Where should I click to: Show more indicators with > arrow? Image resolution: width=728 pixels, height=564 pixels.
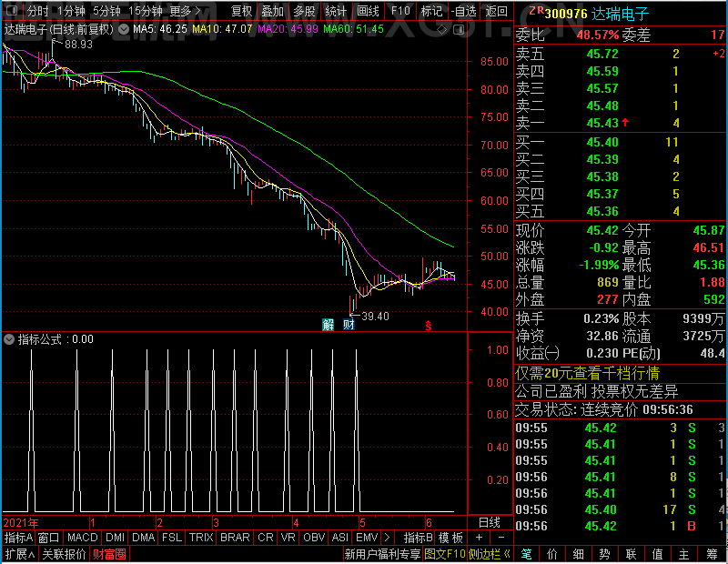[388, 538]
